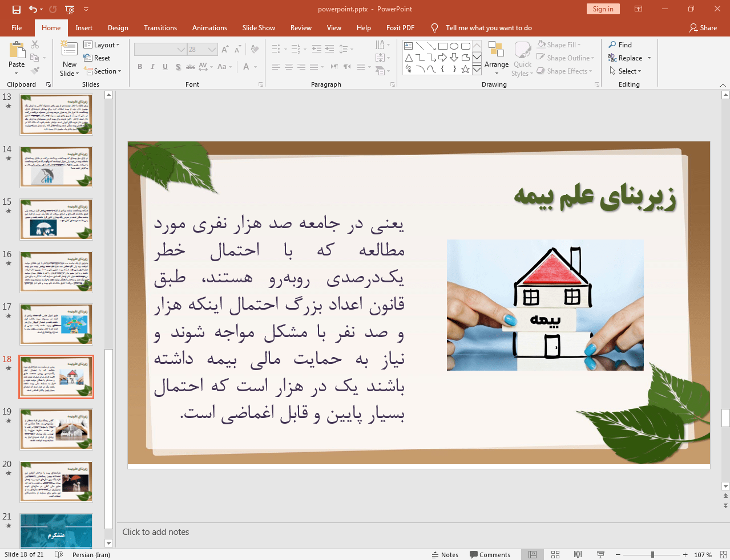Click the Format Painter brush icon

click(35, 71)
